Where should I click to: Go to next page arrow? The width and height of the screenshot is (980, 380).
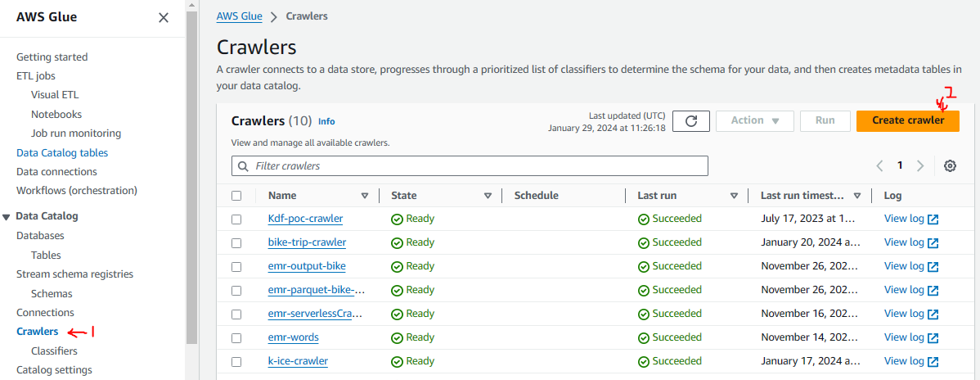click(920, 166)
